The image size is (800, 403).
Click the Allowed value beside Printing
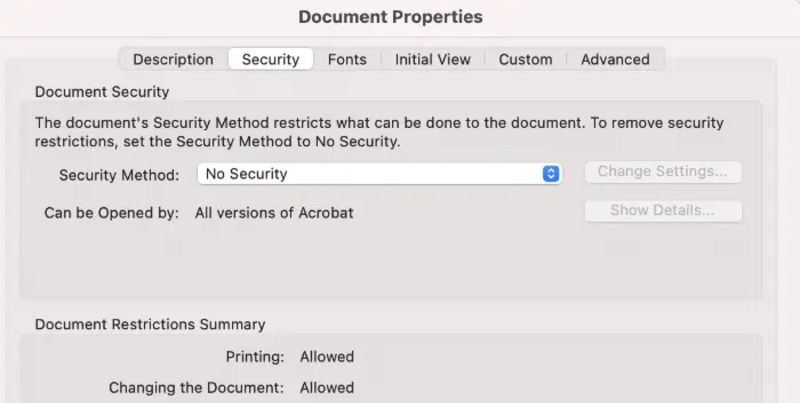coord(325,357)
